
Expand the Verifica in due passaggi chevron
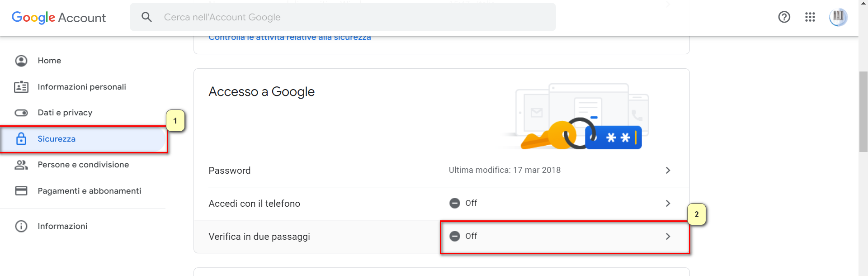(x=668, y=236)
